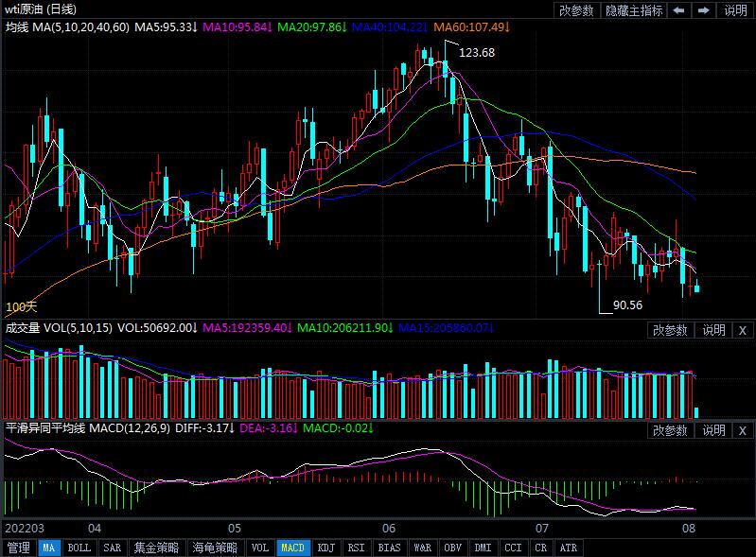Click the 100天 period label
This screenshot has height=557, width=756.
pos(21,306)
